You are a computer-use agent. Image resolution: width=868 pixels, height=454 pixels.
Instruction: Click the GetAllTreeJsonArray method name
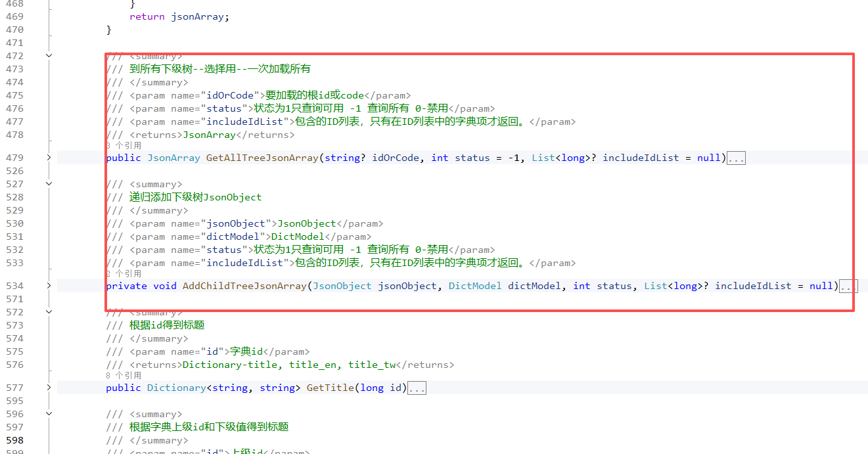pos(262,158)
